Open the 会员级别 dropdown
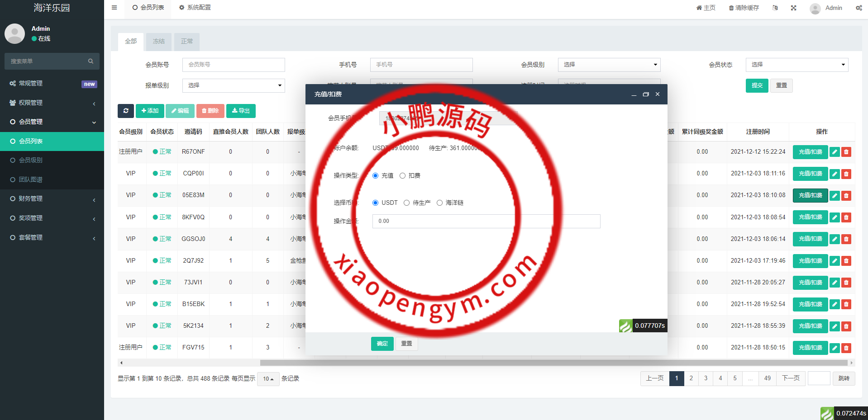 pos(609,65)
